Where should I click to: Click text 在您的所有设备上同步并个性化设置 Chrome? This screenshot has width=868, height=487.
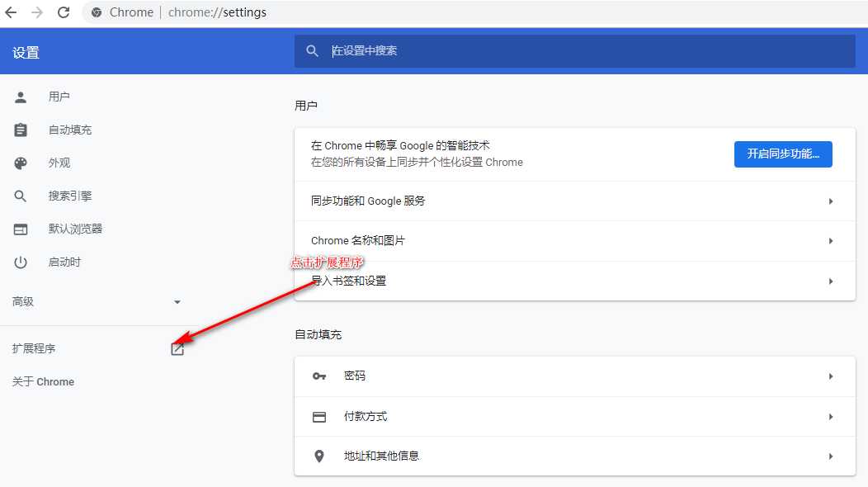[x=417, y=163]
